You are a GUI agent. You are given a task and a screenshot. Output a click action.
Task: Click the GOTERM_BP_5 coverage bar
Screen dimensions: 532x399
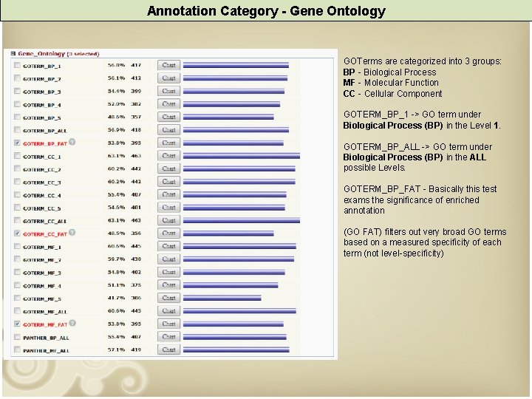coord(228,117)
